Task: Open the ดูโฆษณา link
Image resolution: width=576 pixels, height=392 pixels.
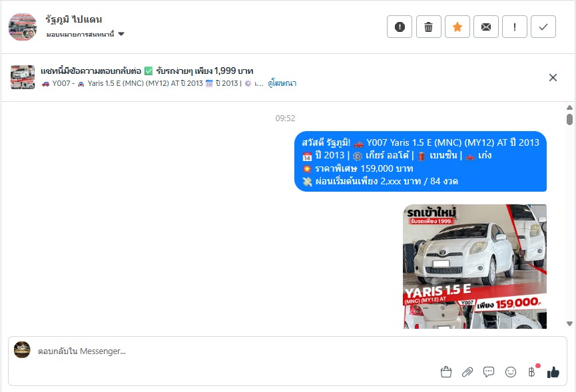Action: 282,83
